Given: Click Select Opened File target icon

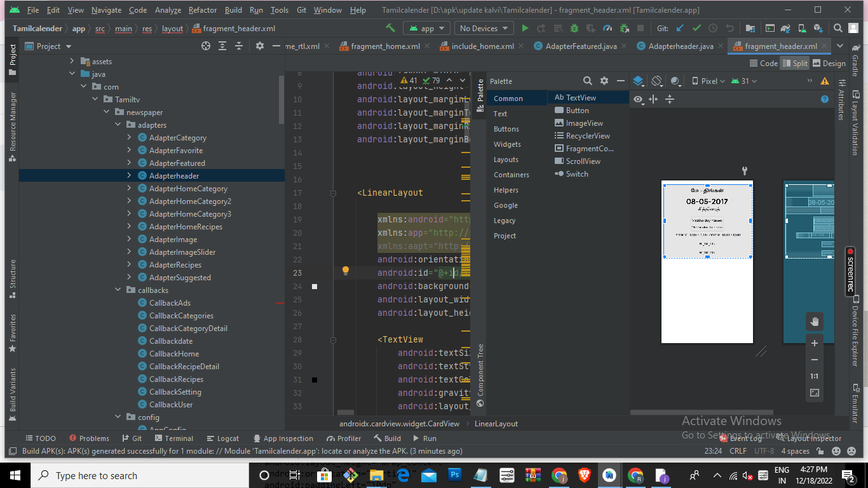Looking at the screenshot, I should [206, 46].
